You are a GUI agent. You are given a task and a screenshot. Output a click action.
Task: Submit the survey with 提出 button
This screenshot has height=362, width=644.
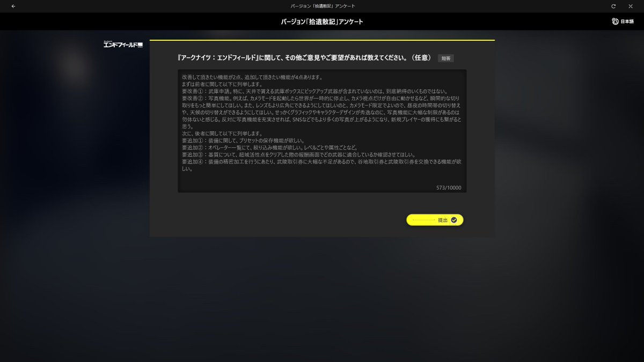[435, 220]
